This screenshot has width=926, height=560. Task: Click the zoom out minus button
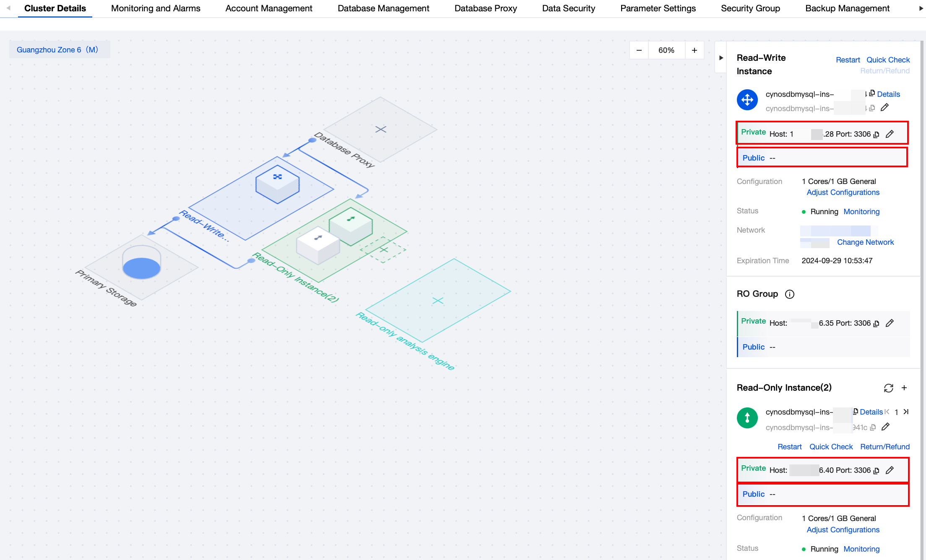tap(639, 50)
